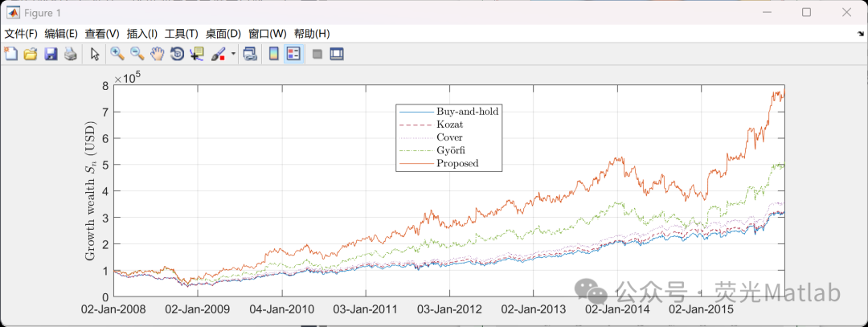Activate the Brush data tool

218,54
